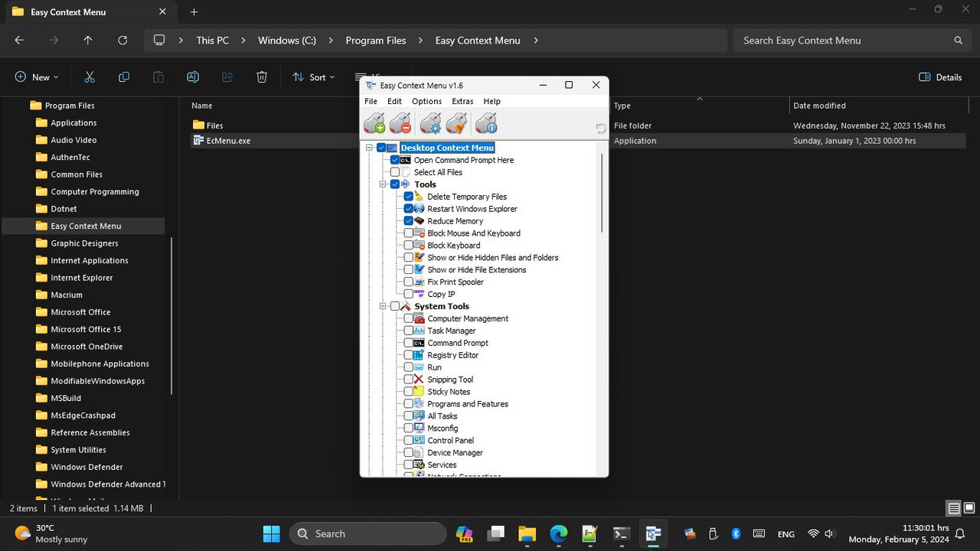Select the Microsoft Office 15 folder in sidebar
Screen dimensions: 980x551
(x=86, y=329)
